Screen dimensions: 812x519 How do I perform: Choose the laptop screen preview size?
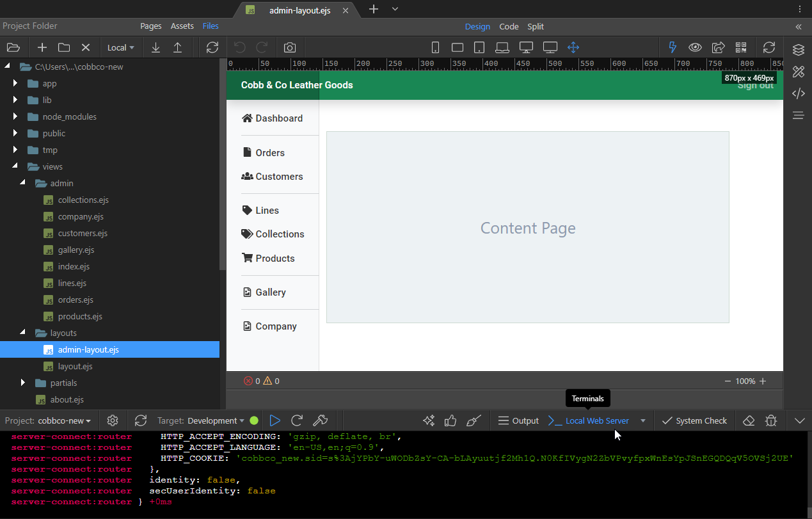pos(502,47)
